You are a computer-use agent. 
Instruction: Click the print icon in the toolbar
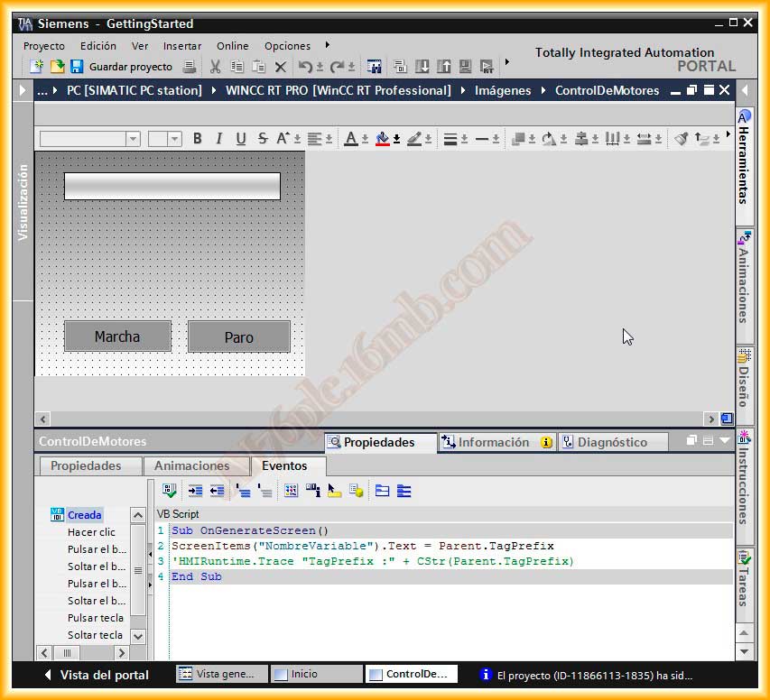(190, 67)
